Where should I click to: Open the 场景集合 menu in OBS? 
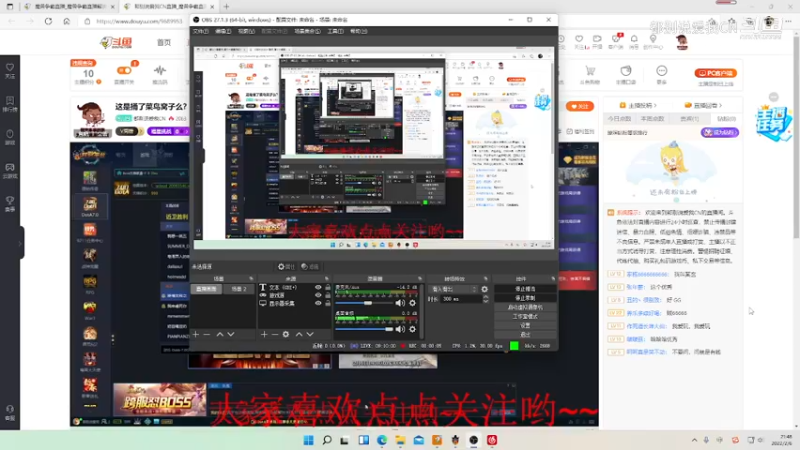pos(307,31)
